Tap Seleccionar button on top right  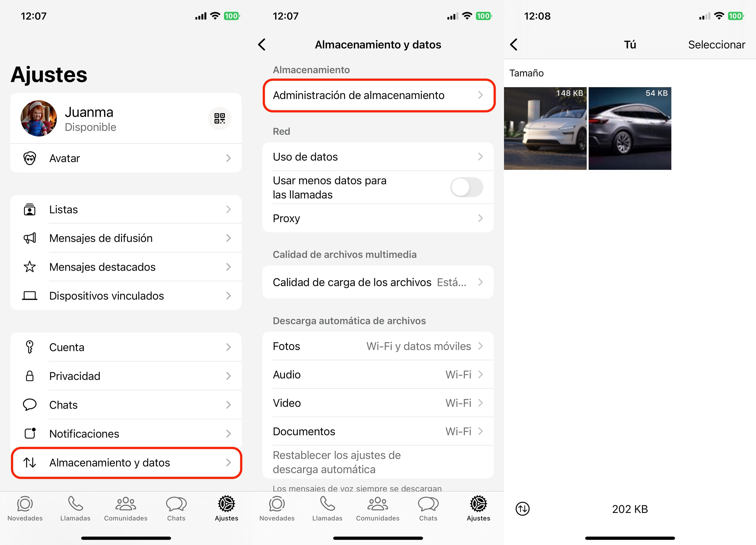tap(718, 44)
